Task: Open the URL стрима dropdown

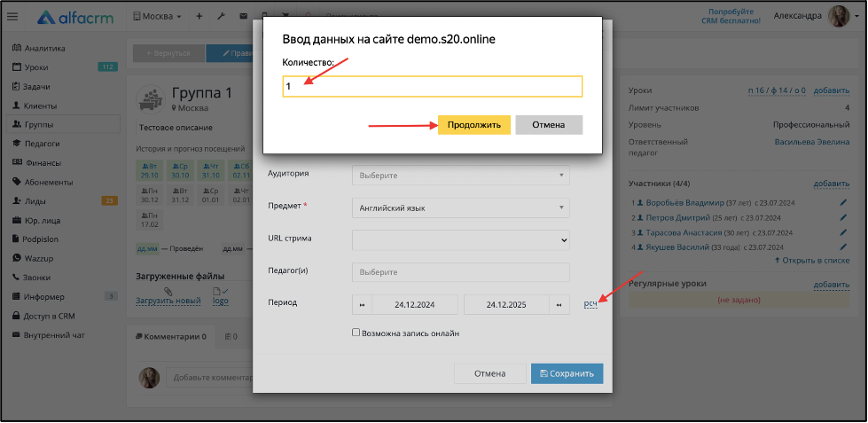Action: [x=460, y=240]
